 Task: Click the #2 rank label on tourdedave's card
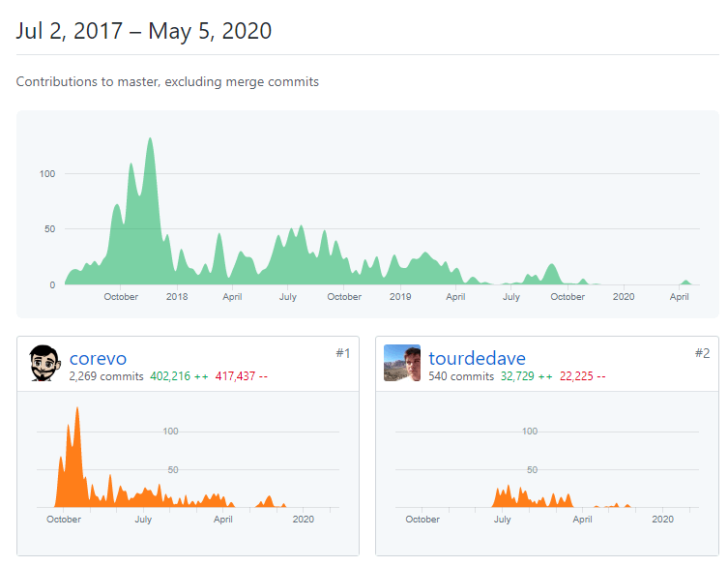(702, 353)
